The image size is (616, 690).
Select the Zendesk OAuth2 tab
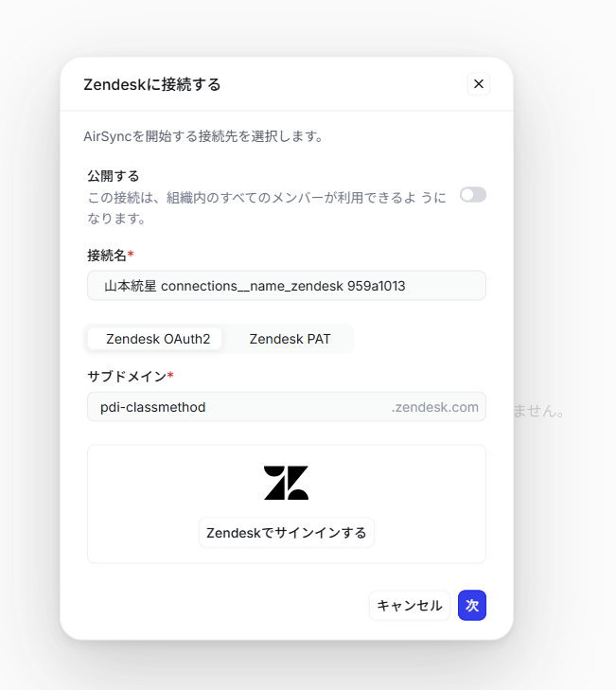155,339
